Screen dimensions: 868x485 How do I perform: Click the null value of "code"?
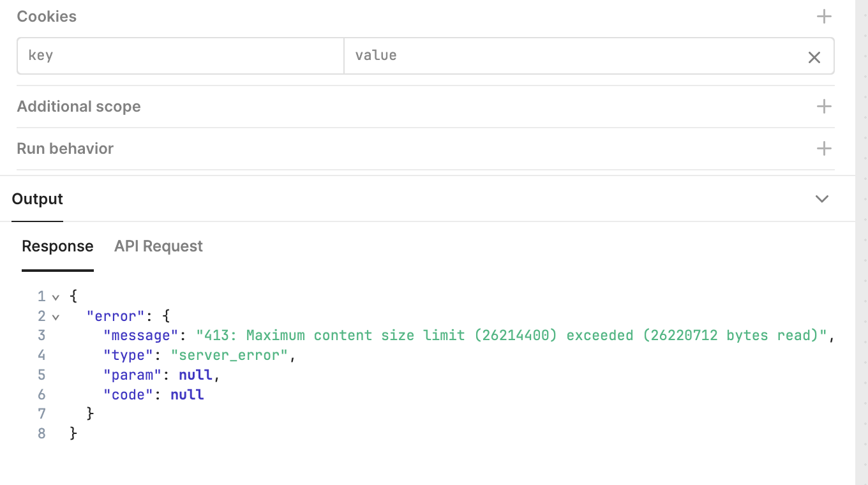[x=187, y=395]
